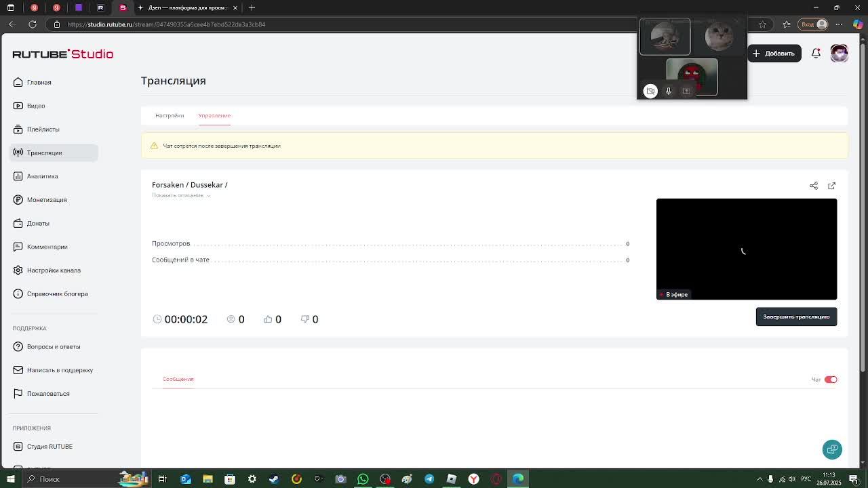The width and height of the screenshot is (868, 488).
Task: Click the share icon for the stream
Action: (x=814, y=186)
